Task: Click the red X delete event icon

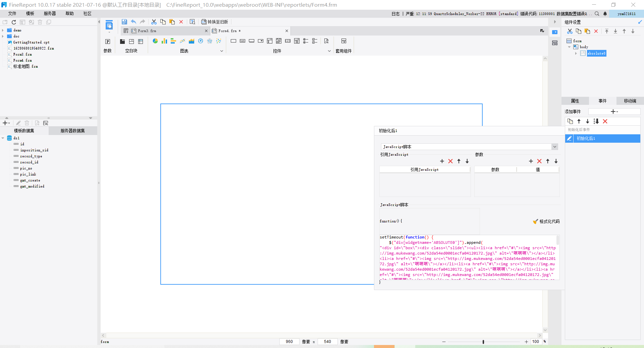Action: (605, 121)
